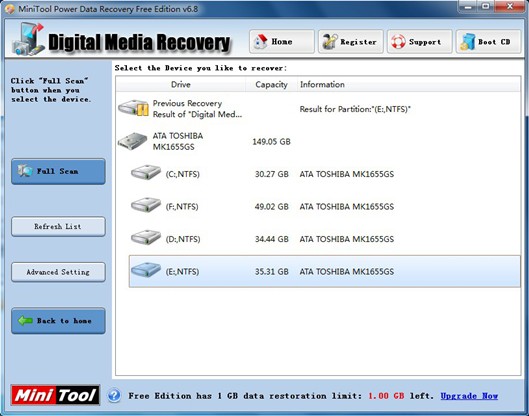The height and width of the screenshot is (416, 529).
Task: Go back to home
Action: click(x=58, y=321)
